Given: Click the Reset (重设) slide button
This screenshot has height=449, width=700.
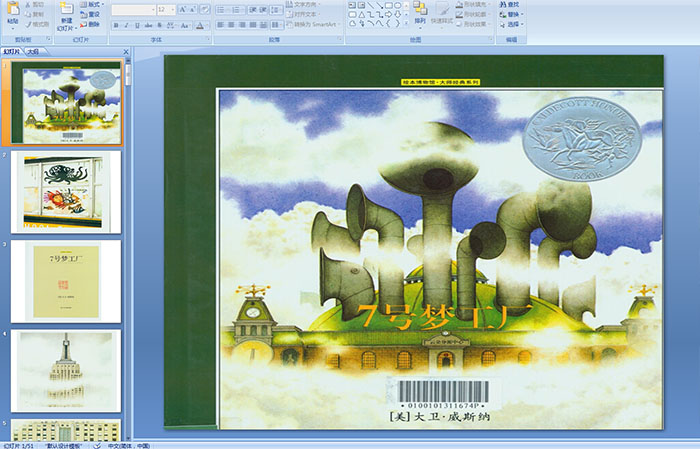Looking at the screenshot, I should [90, 14].
